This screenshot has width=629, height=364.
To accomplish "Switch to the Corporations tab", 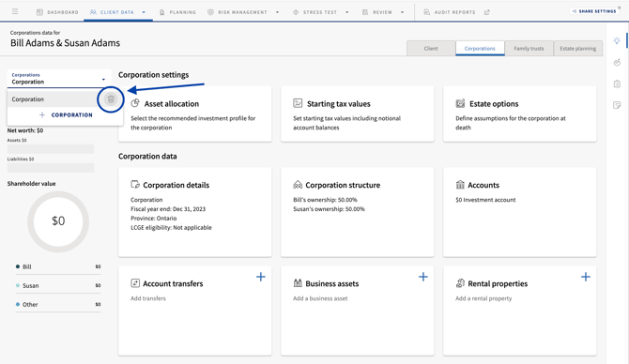I will [x=480, y=49].
